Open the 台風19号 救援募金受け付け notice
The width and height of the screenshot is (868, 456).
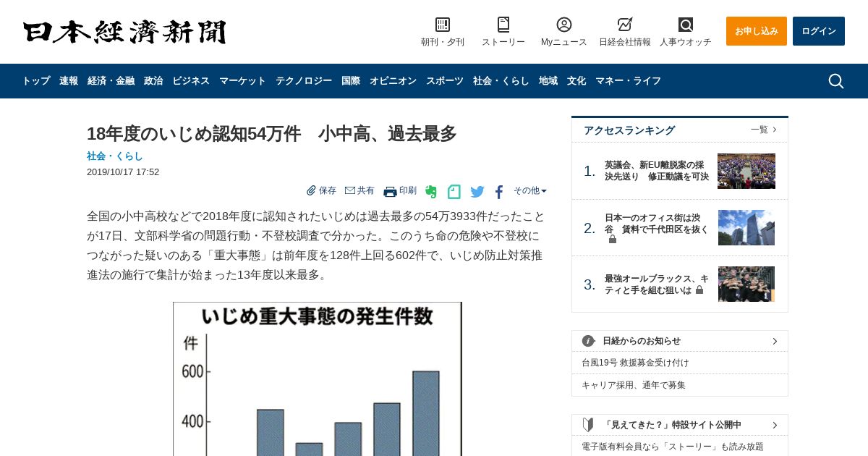(635, 363)
